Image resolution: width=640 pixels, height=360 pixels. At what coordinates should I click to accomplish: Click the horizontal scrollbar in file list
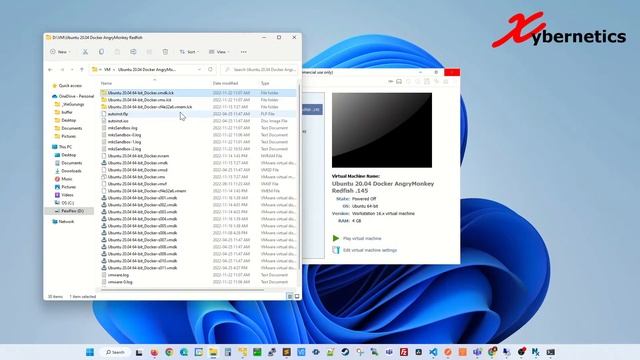pyautogui.click(x=183, y=290)
